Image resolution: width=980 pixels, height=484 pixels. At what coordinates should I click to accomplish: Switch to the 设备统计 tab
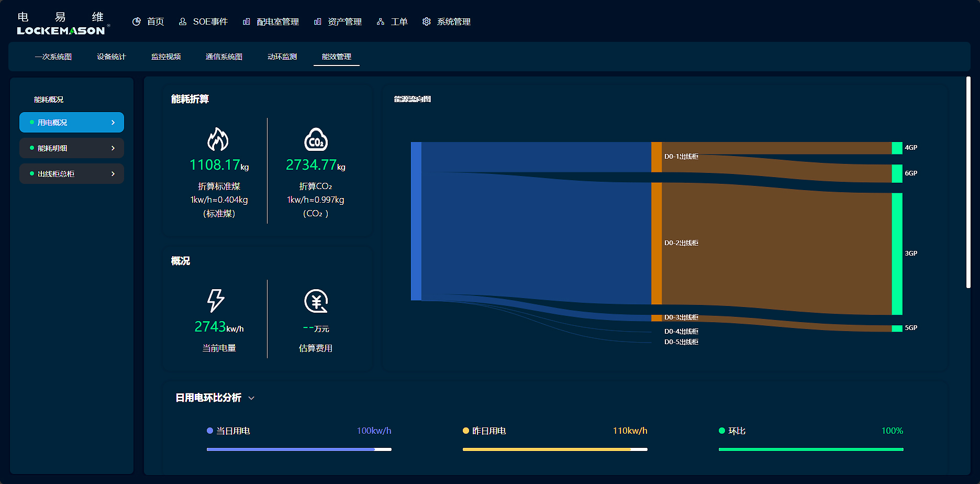pos(111,57)
